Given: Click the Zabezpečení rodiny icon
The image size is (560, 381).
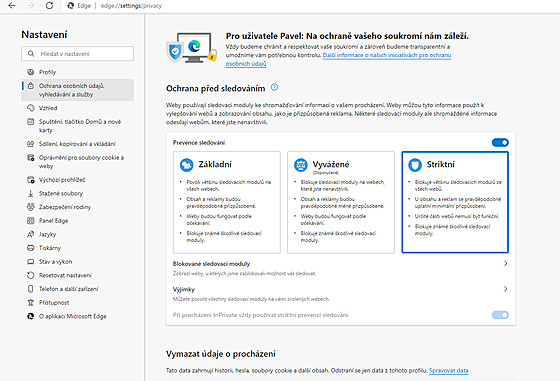Looking at the screenshot, I should tap(31, 207).
